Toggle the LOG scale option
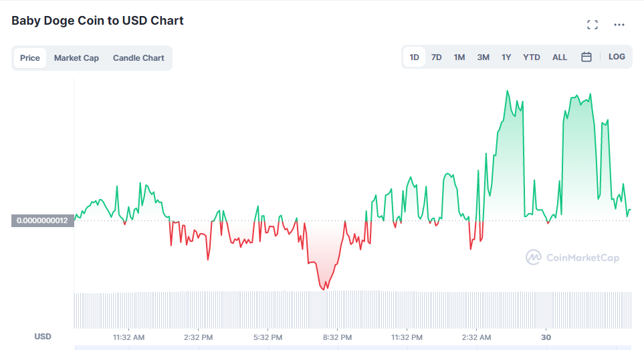 617,57
